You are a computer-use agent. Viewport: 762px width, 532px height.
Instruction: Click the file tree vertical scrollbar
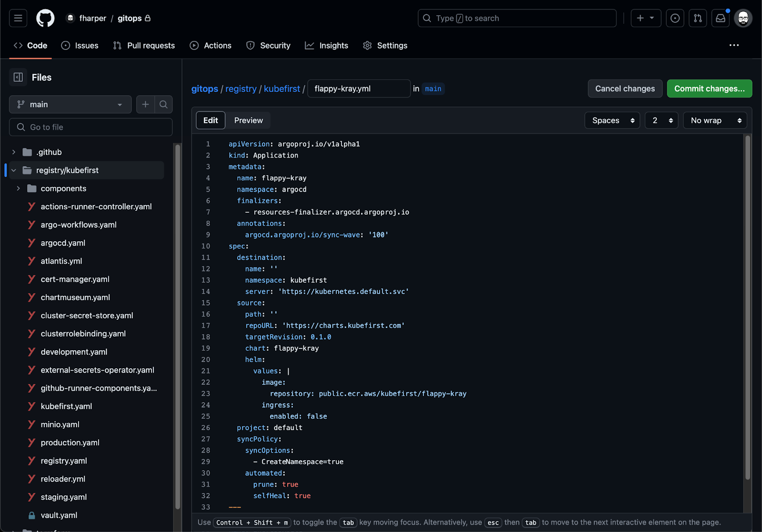pos(178,326)
